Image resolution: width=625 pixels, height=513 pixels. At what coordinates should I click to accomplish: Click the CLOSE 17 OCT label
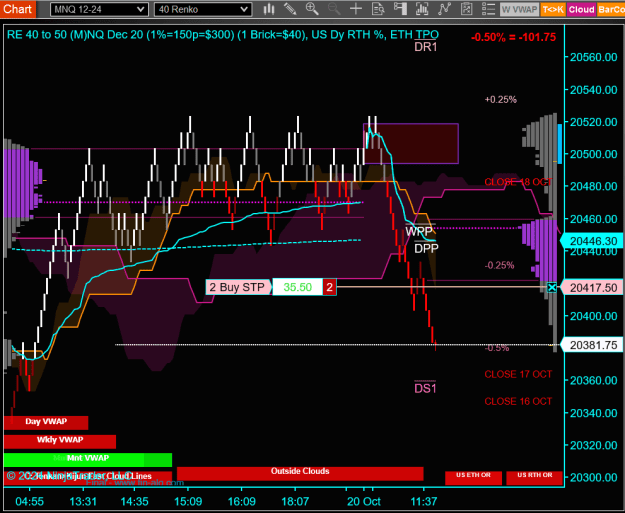click(518, 374)
